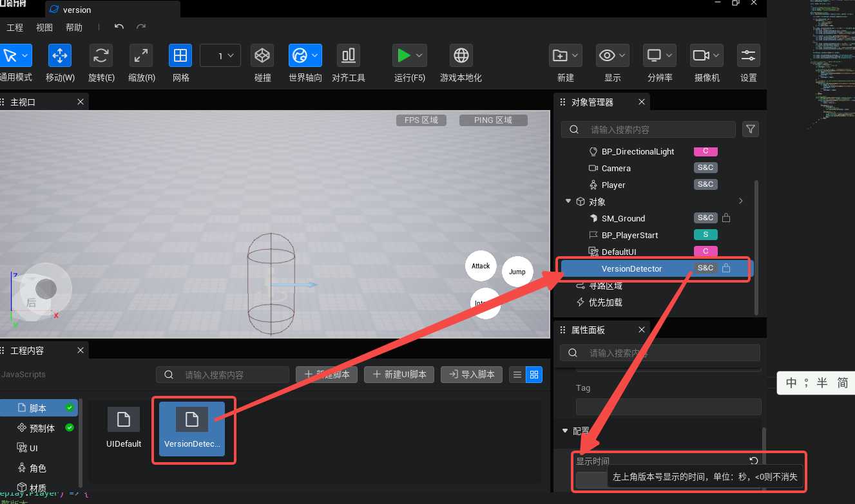Screen dimensions: 855x504
Task: Collapse the 对象 tree group
Action: [x=568, y=201]
